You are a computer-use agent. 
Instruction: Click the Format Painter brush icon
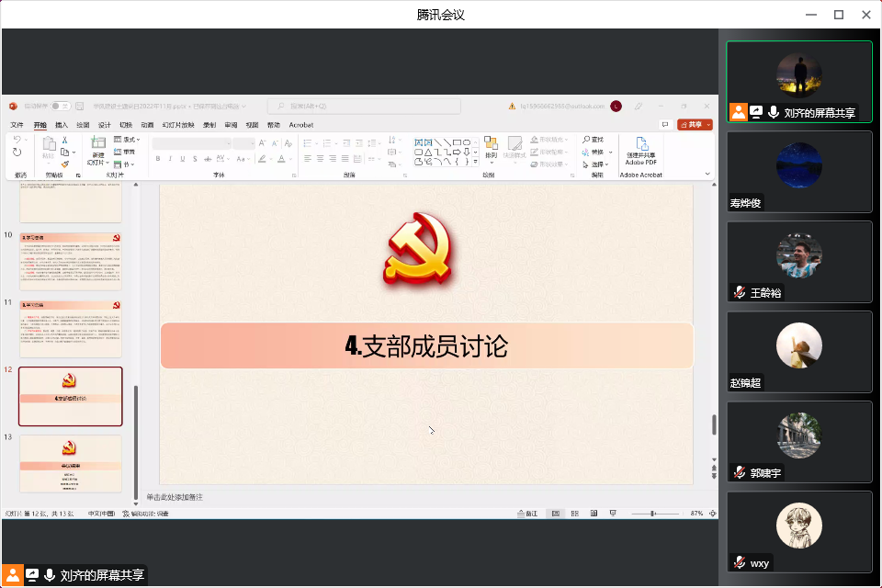[65, 164]
